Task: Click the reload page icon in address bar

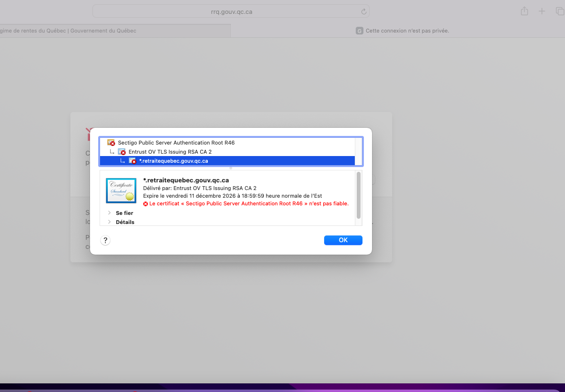Action: (363, 11)
